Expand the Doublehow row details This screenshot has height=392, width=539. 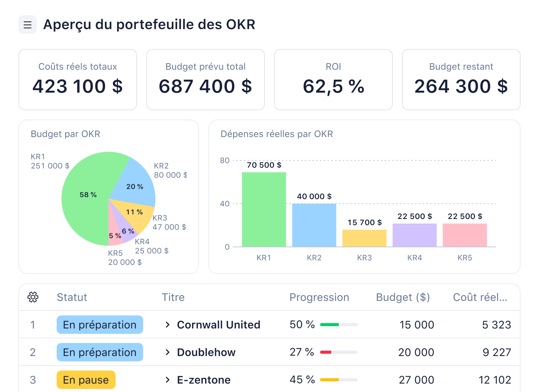tap(167, 352)
